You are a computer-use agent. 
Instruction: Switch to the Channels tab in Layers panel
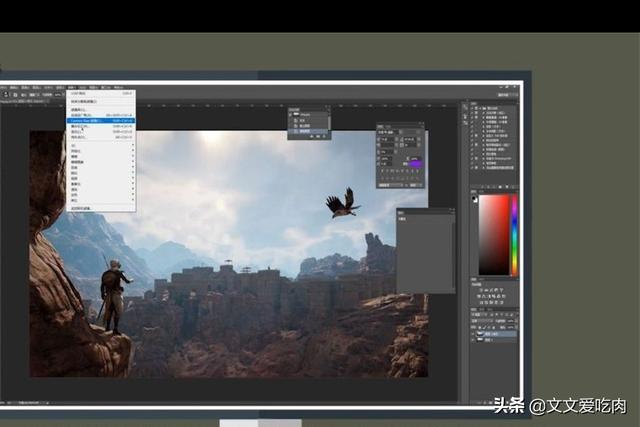click(482, 310)
